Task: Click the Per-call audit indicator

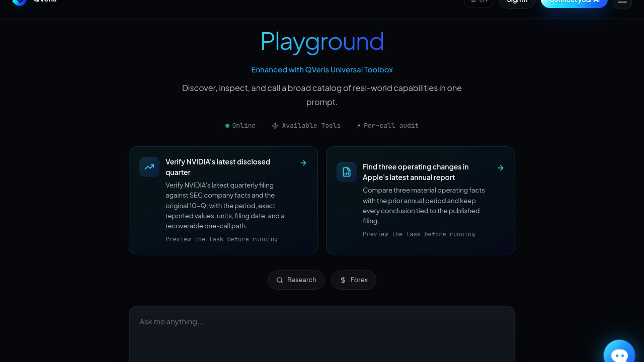Action: tap(388, 126)
